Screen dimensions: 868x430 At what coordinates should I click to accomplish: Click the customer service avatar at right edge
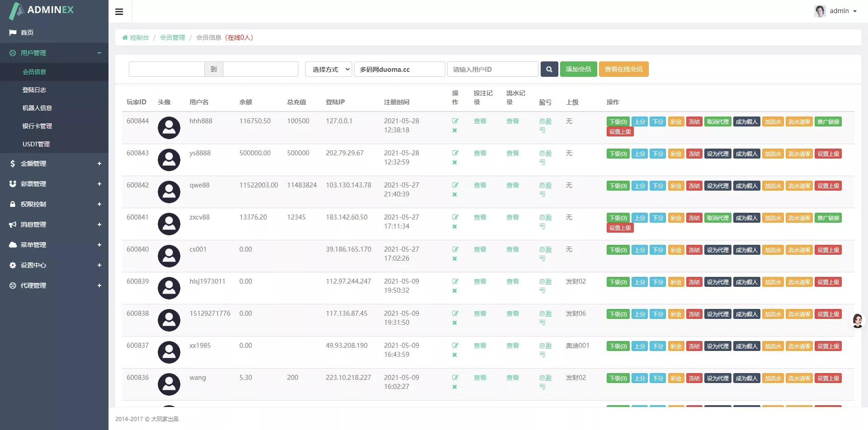857,321
